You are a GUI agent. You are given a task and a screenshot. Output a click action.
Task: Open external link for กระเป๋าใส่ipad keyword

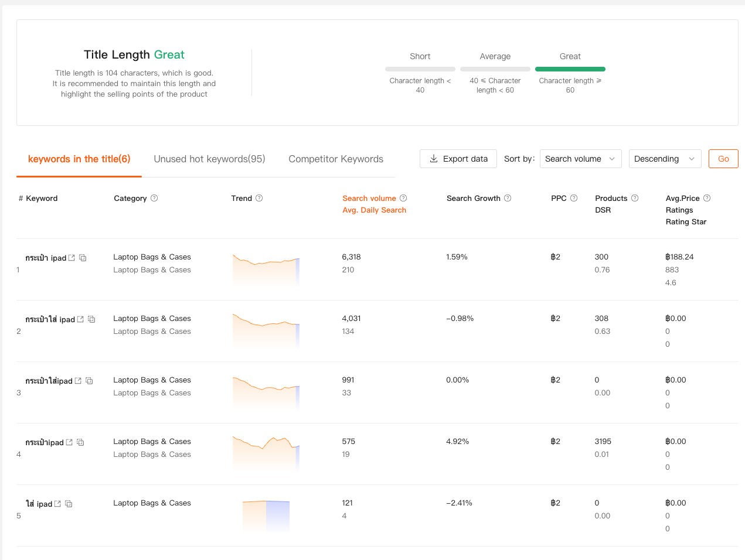pos(78,381)
